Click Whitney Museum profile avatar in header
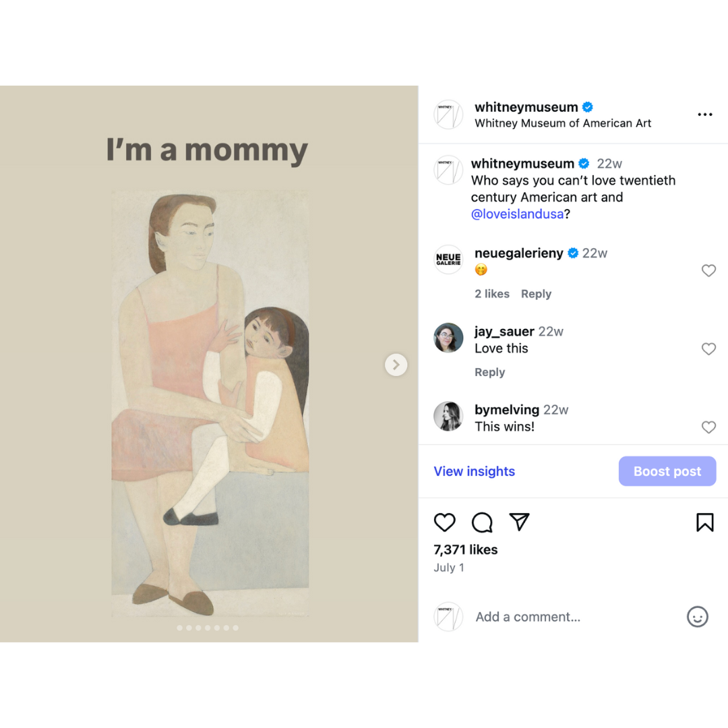The width and height of the screenshot is (728, 728). pyautogui.click(x=448, y=115)
